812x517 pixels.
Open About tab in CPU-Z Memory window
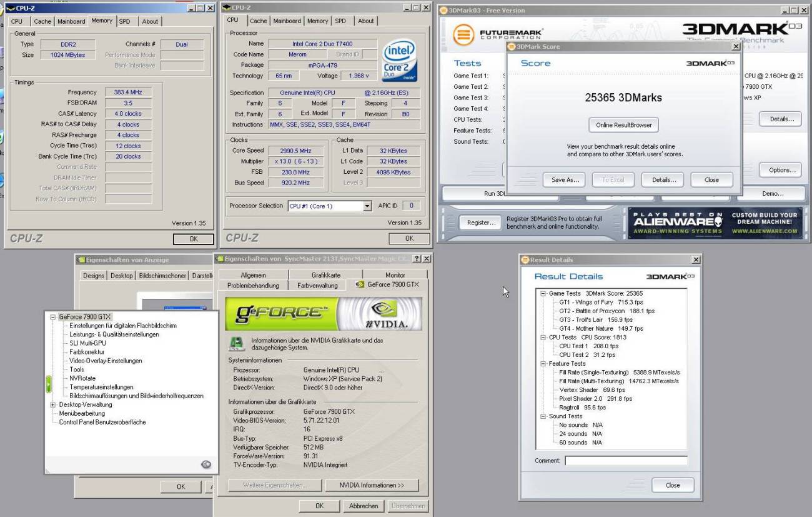tap(150, 21)
